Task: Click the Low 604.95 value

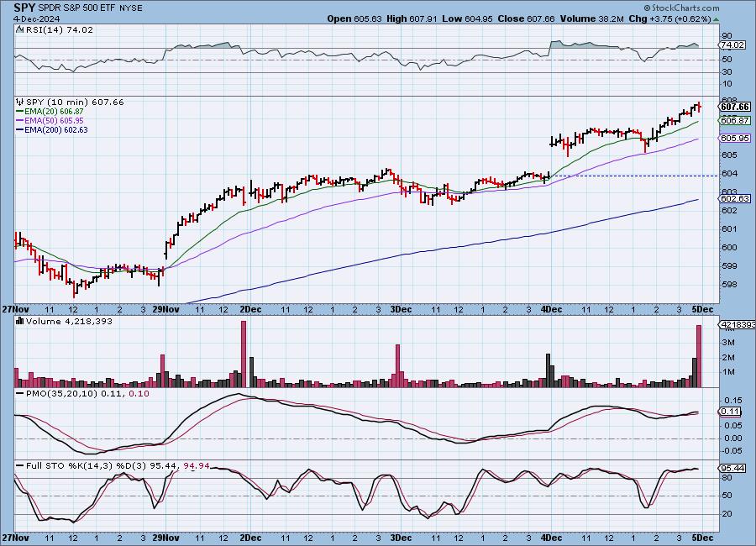Action: coord(467,18)
